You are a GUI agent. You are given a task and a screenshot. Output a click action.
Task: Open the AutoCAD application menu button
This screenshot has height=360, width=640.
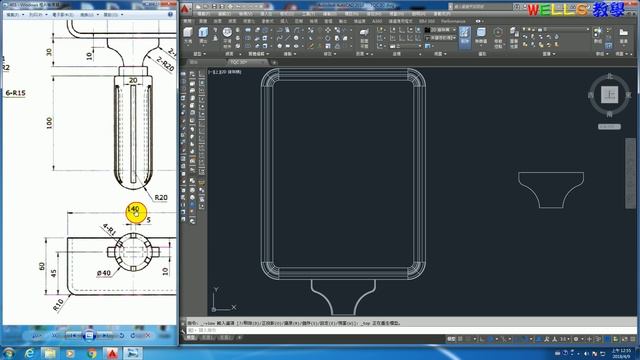coord(186,9)
